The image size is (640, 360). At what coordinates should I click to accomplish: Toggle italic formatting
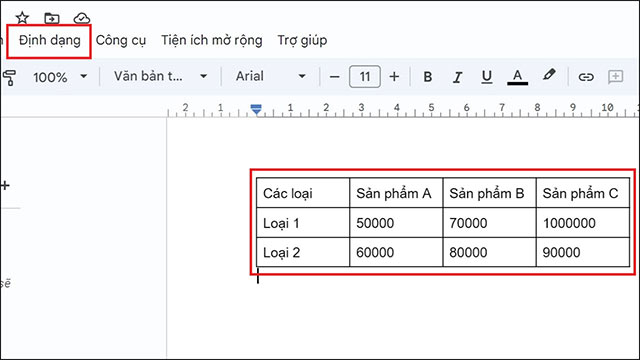(x=457, y=77)
